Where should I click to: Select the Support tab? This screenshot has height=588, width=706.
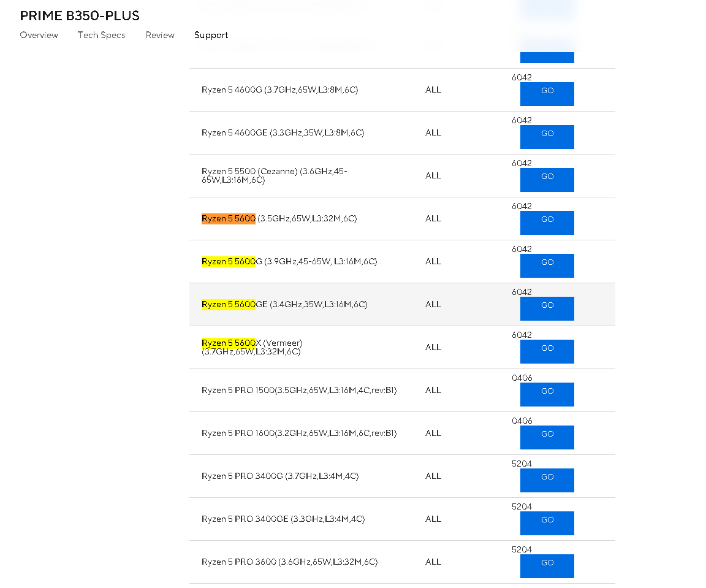pos(211,35)
